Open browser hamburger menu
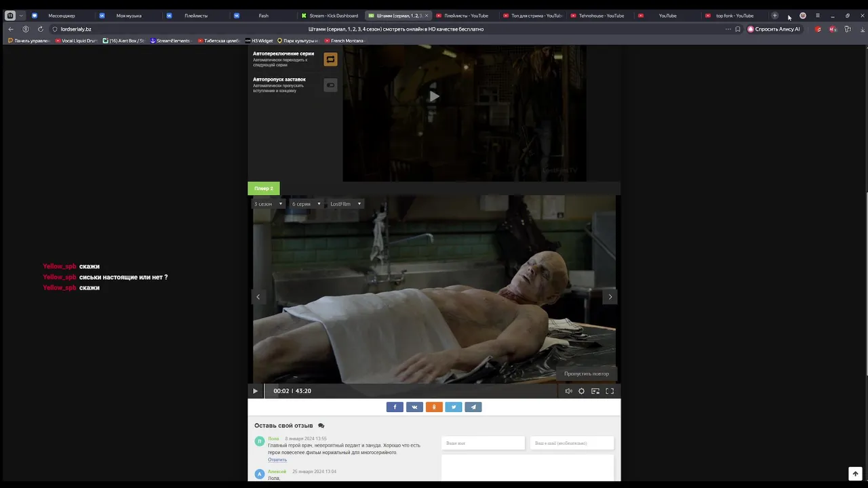Screen dimensions: 868x488 click(818, 16)
